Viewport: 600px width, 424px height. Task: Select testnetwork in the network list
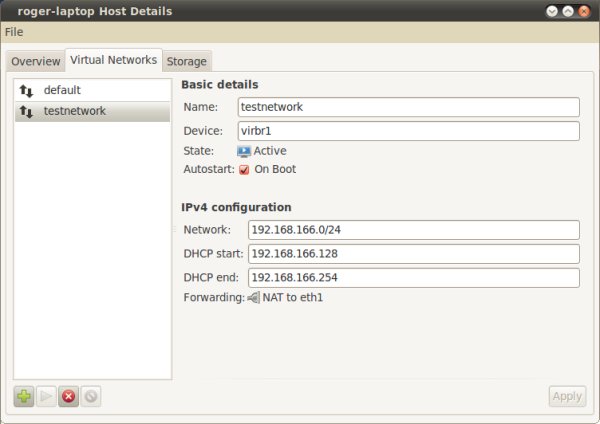(74, 111)
